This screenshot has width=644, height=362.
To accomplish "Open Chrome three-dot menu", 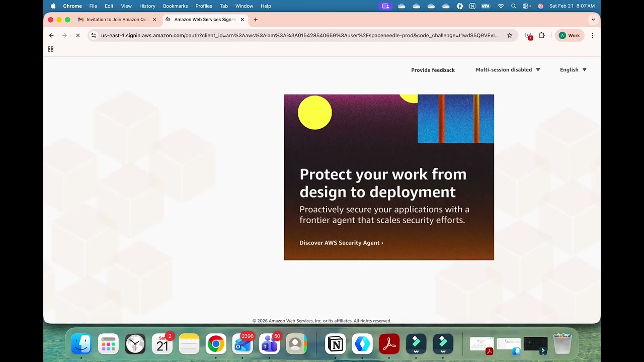I will click(x=592, y=35).
